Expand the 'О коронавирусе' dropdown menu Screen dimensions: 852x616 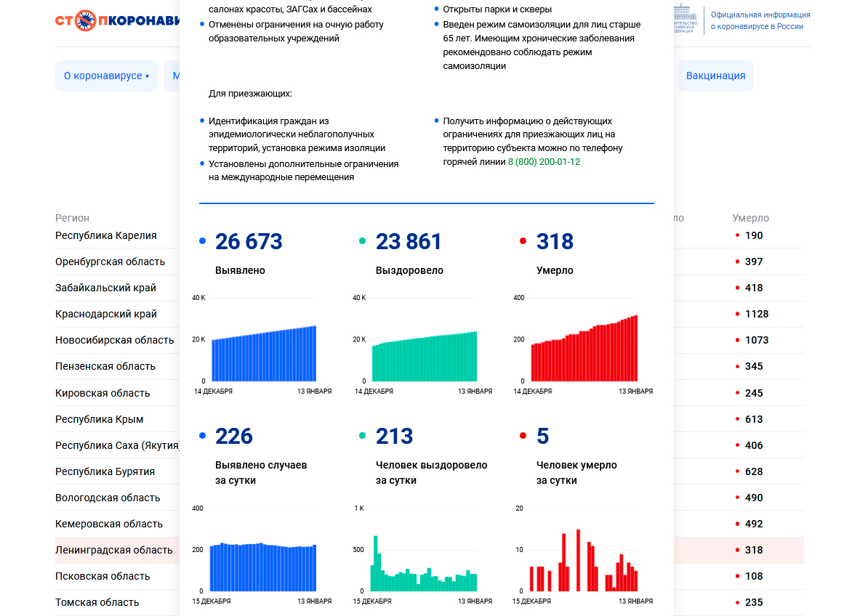[106, 76]
